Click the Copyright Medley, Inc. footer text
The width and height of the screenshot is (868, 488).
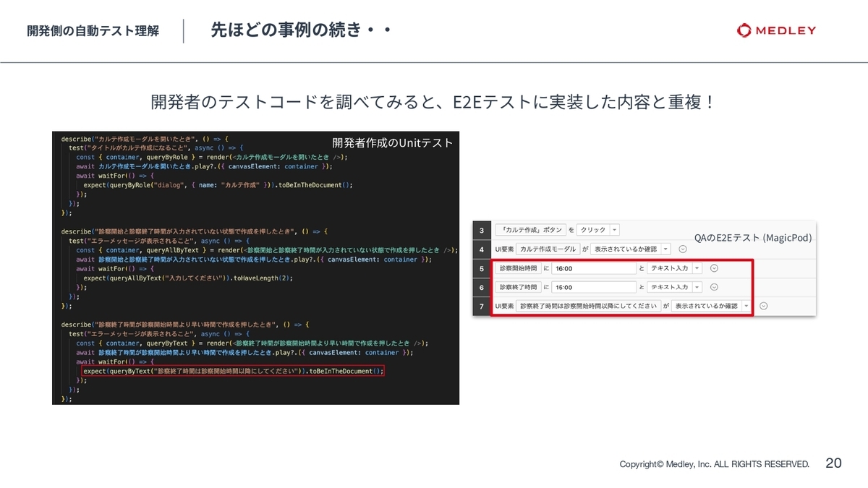715,464
